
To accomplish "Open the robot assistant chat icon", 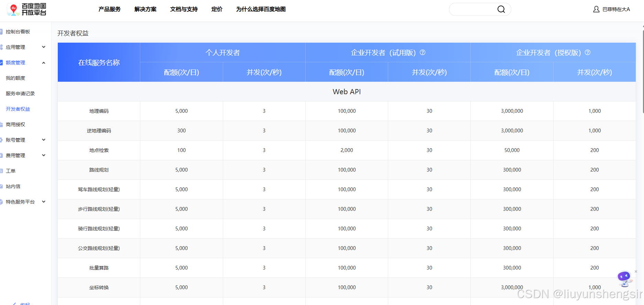I will (x=624, y=279).
